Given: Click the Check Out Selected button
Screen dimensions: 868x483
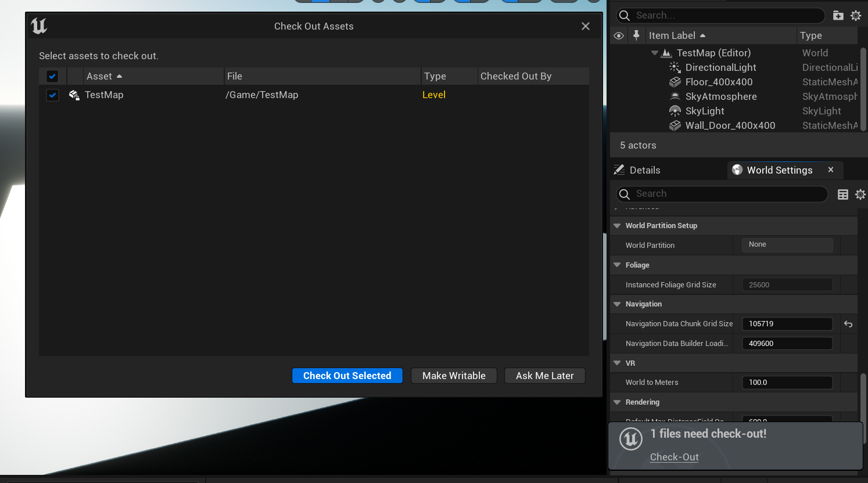Looking at the screenshot, I should click(347, 376).
